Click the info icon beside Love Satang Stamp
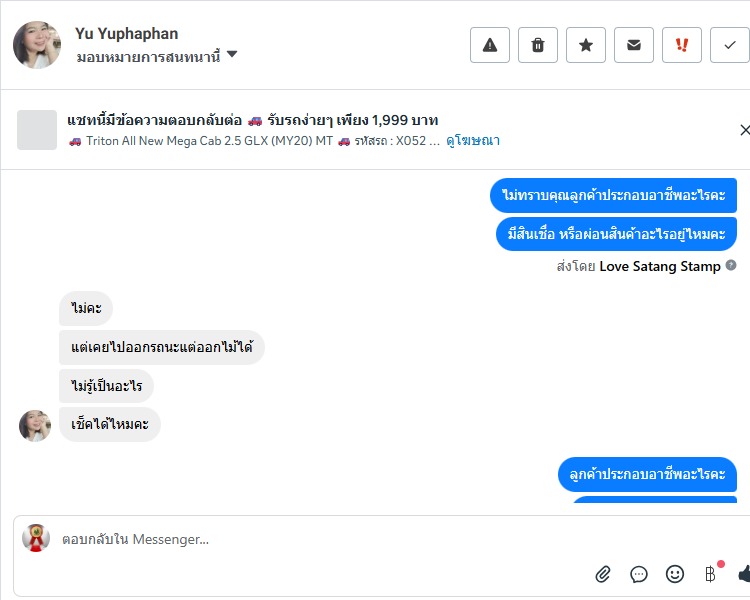The height and width of the screenshot is (600, 750). 731,266
